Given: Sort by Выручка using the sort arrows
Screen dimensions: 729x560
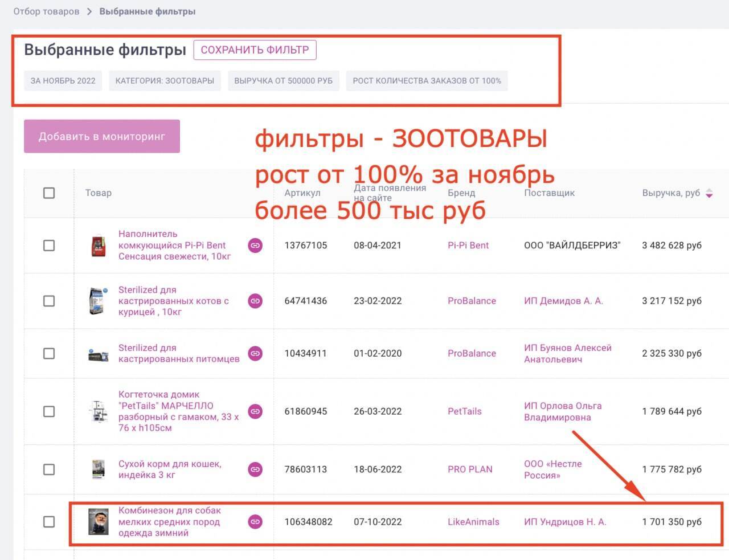Looking at the screenshot, I should pyautogui.click(x=709, y=193).
